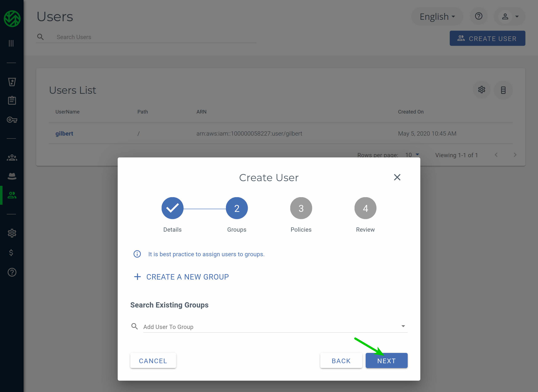Expand the Add User To Group dropdown
The height and width of the screenshot is (392, 538).
(403, 326)
